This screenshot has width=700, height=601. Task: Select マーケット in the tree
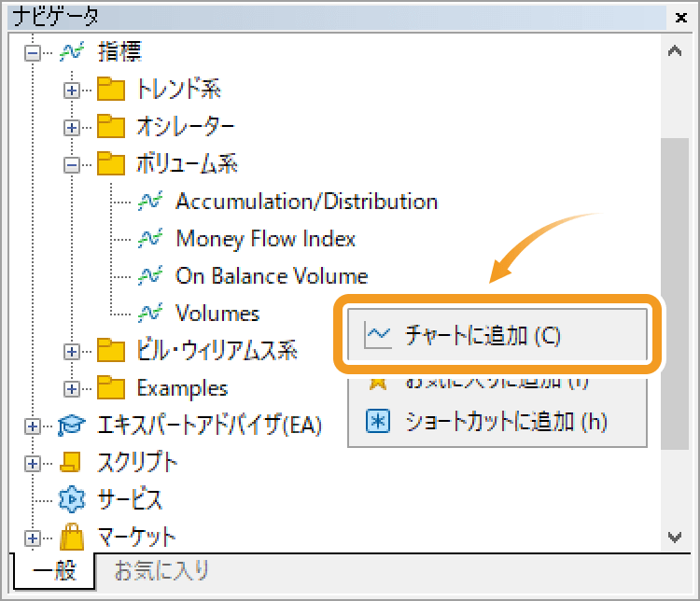pyautogui.click(x=136, y=537)
